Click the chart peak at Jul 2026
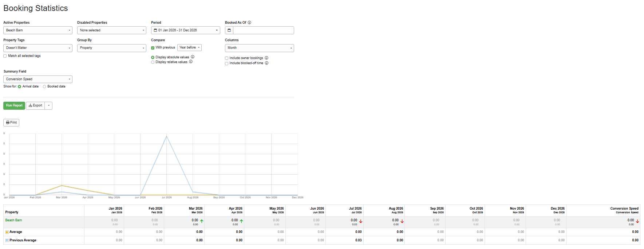The height and width of the screenshot is (249, 644). (x=166, y=136)
